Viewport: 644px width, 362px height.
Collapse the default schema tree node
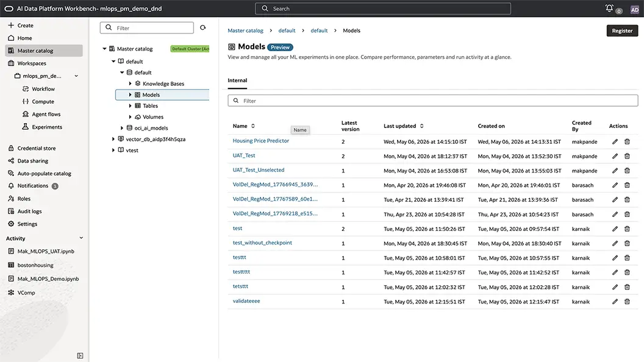122,73
